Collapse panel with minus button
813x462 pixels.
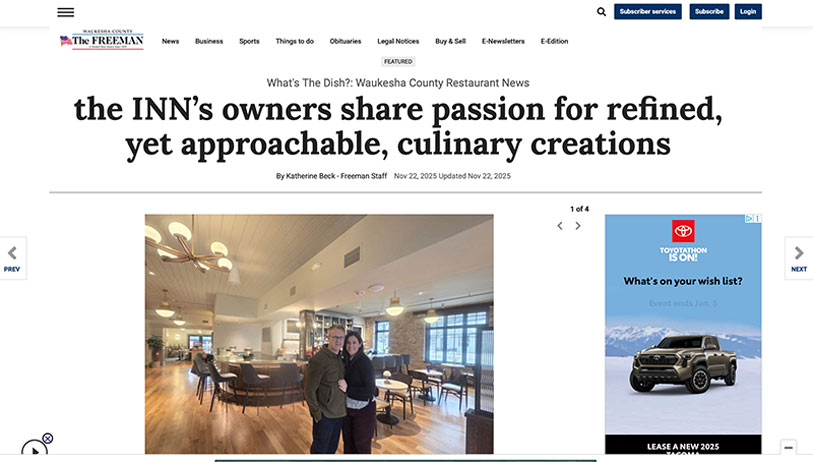(788, 447)
